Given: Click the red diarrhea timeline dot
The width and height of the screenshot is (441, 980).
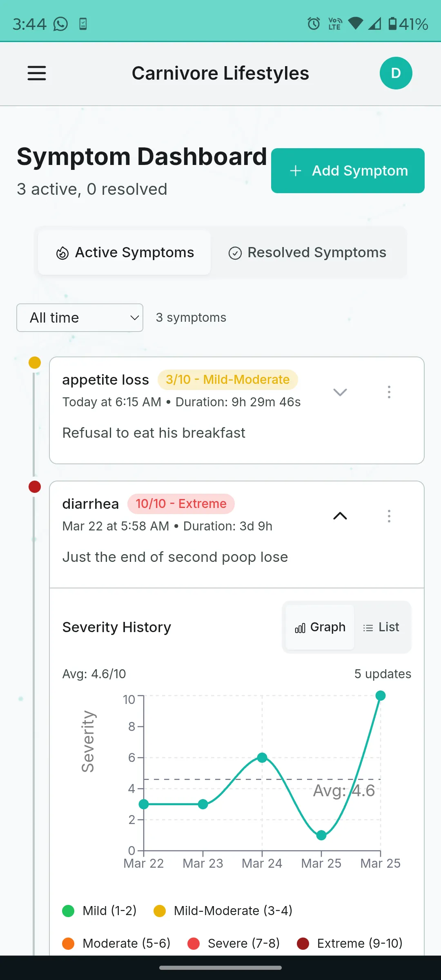Looking at the screenshot, I should click(x=35, y=487).
